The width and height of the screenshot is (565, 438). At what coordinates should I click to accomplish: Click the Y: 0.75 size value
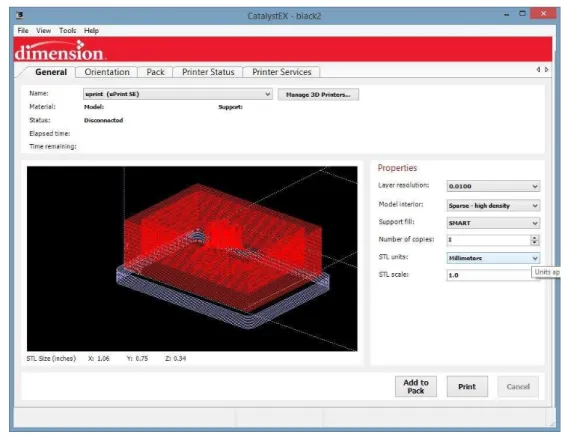point(137,358)
